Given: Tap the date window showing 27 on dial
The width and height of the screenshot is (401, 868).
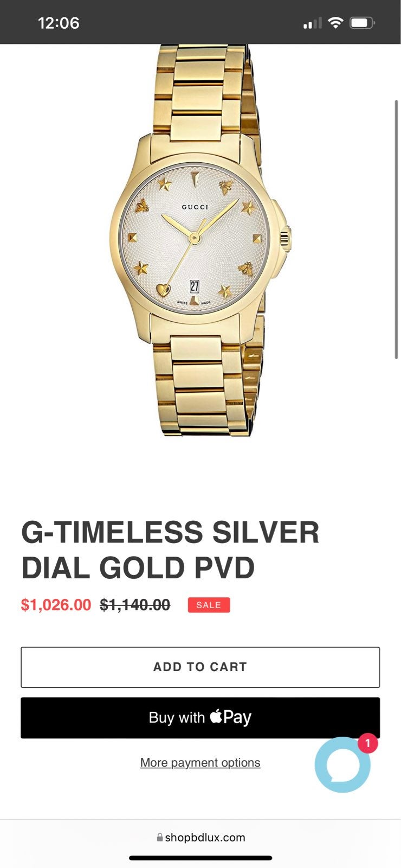Looking at the screenshot, I should point(195,286).
